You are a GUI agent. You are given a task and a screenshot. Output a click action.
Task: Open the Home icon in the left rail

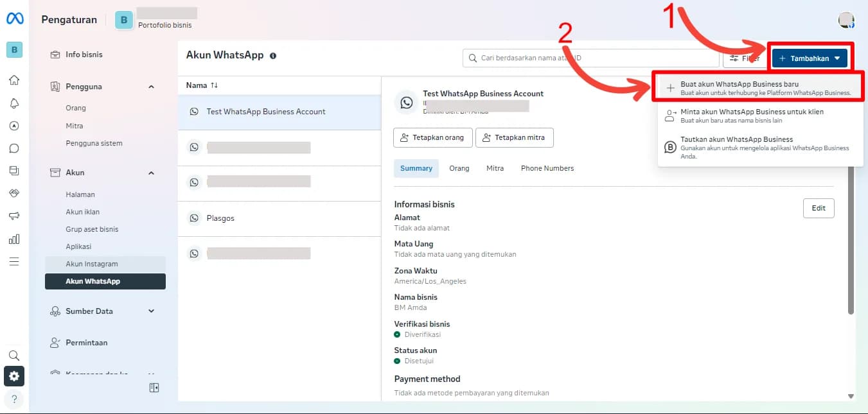14,80
